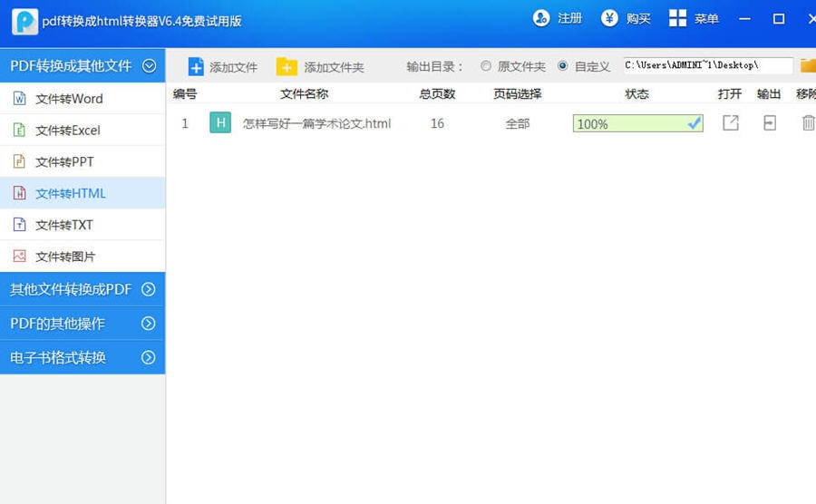Click the 添加文件夹 label button
The height and width of the screenshot is (504, 816).
(334, 67)
